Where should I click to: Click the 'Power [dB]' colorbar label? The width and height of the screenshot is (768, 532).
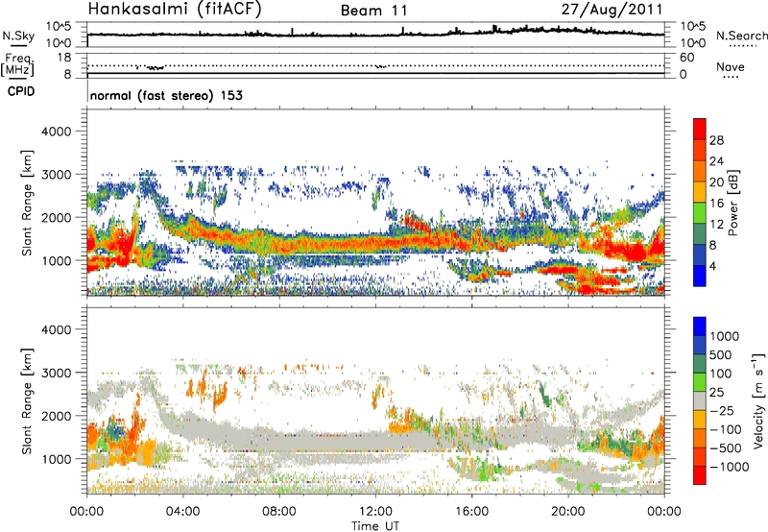(x=732, y=203)
